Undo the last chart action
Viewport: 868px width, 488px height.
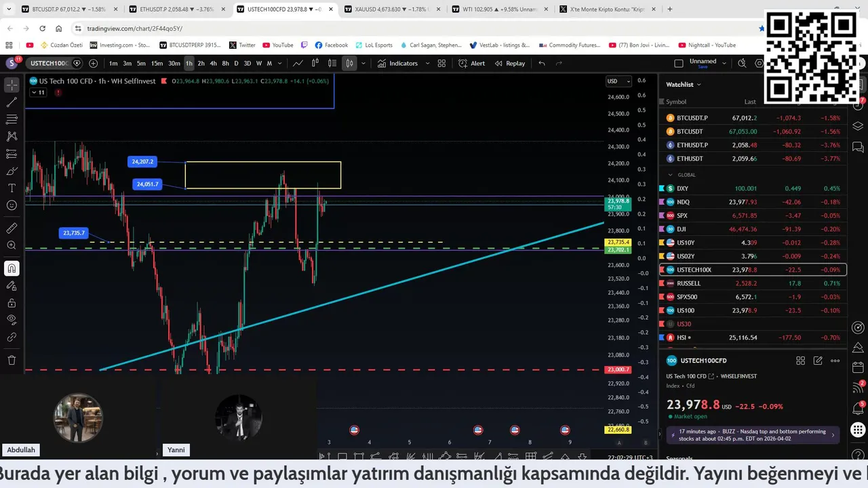[541, 63]
